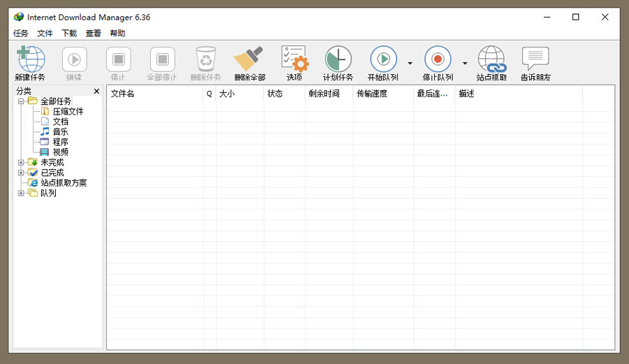Sort list by 文件名 column header

[154, 94]
